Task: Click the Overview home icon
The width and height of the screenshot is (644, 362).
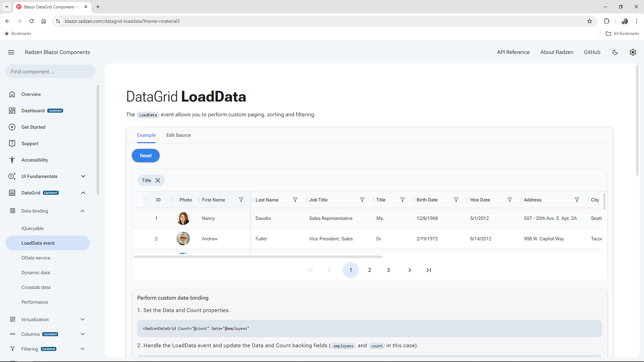Action: [12, 94]
